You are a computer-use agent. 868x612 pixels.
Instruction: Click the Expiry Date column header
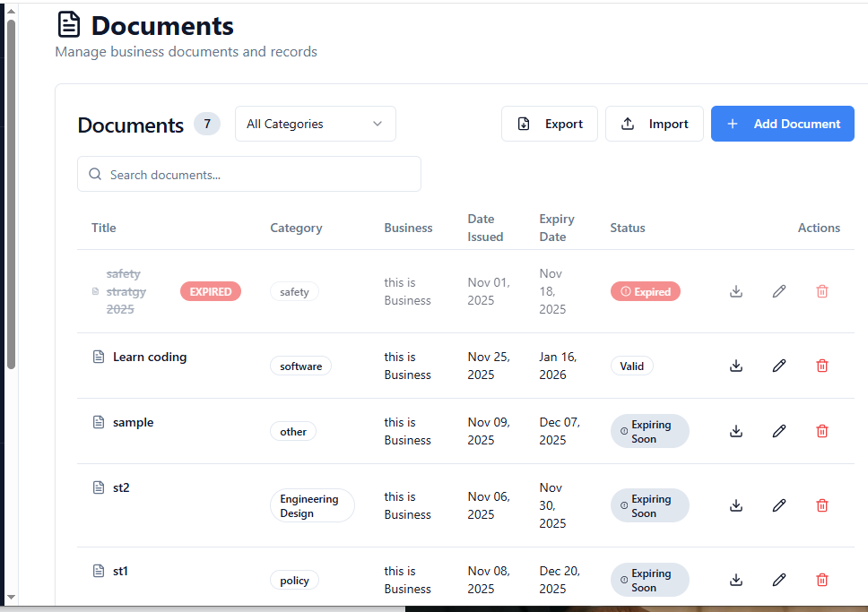point(557,228)
